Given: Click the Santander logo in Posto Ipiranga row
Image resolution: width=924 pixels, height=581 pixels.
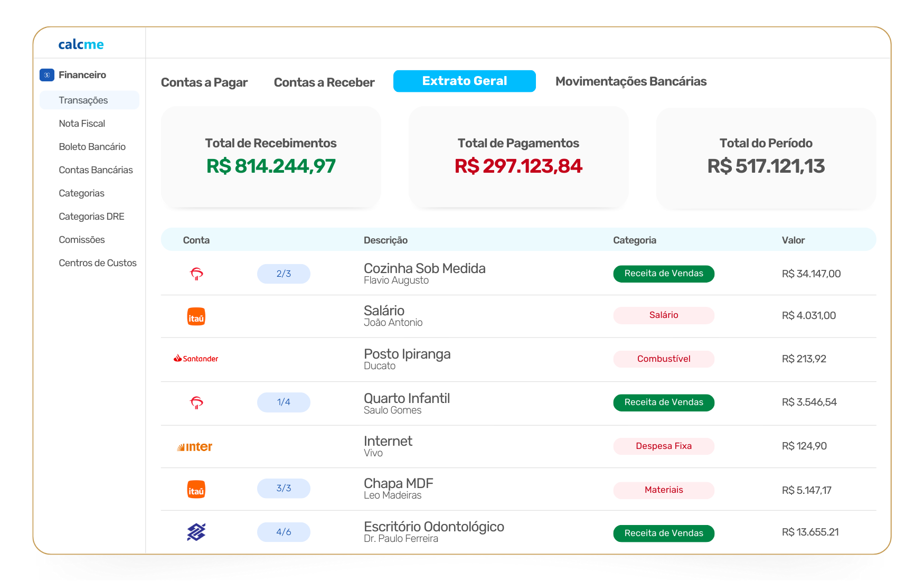Looking at the screenshot, I should tap(196, 359).
